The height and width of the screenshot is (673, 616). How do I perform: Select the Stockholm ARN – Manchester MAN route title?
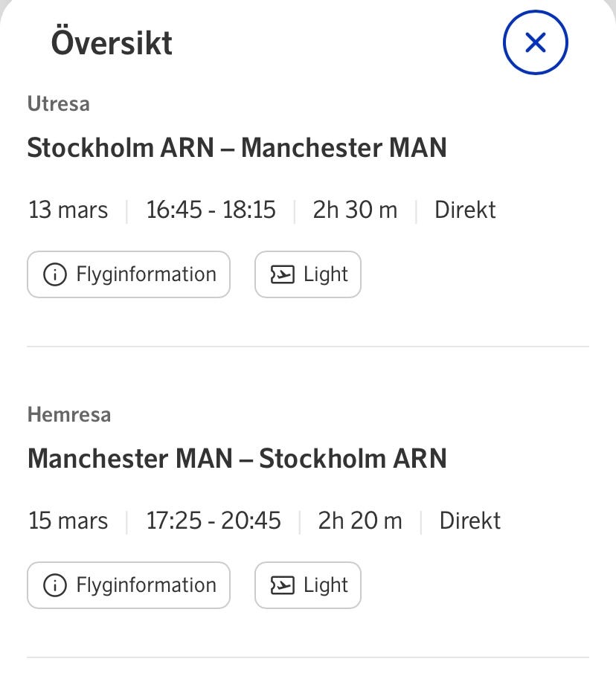coord(237,148)
